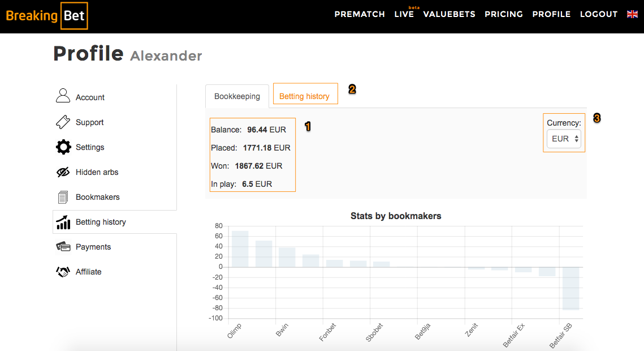
Task: Click LOGOUT in the top navigation
Action: 598,14
